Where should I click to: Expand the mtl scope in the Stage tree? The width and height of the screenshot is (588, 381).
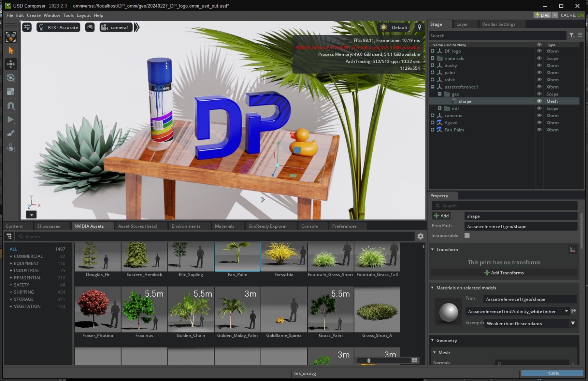click(x=440, y=108)
